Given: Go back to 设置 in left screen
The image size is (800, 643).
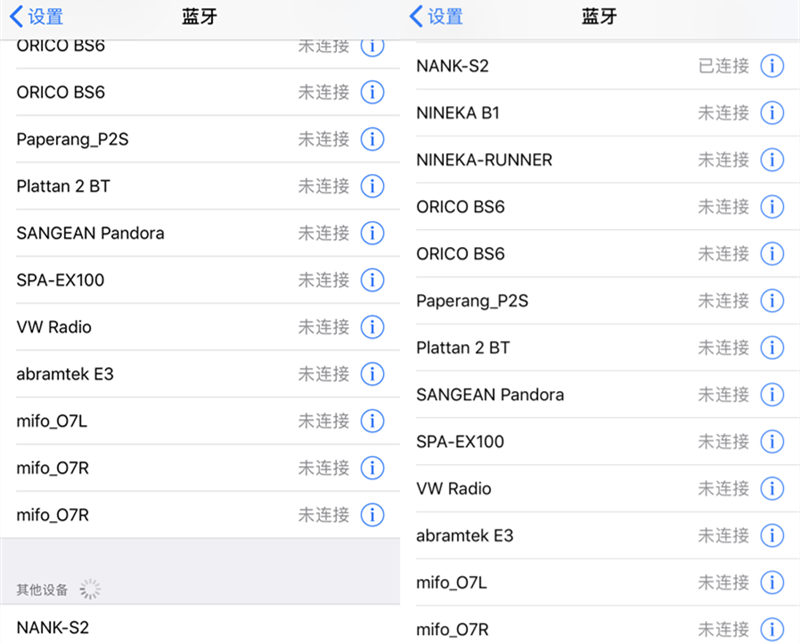Looking at the screenshot, I should point(37,16).
